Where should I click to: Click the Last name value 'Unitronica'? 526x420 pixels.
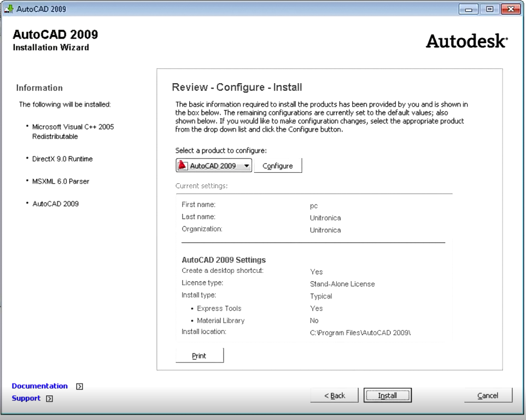(x=325, y=218)
